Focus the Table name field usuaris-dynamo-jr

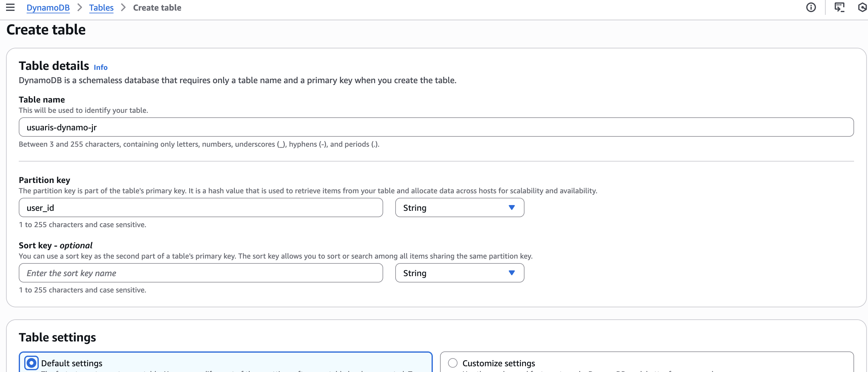[436, 127]
